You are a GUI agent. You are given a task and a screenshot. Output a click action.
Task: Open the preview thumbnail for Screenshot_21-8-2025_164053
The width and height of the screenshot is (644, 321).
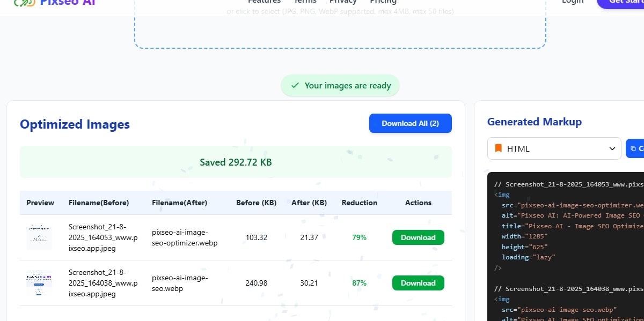click(39, 237)
